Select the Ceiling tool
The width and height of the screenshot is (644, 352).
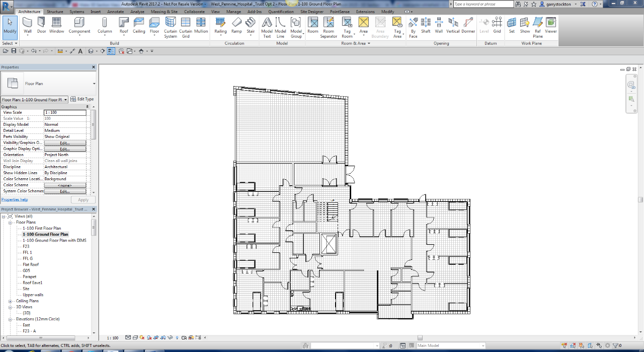coord(139,26)
